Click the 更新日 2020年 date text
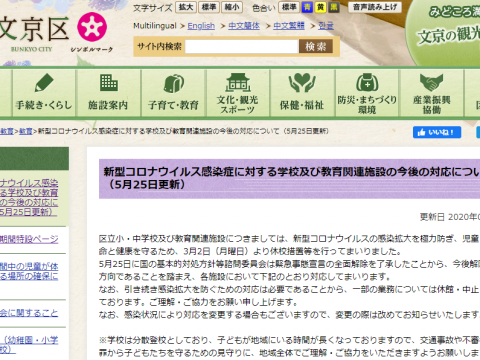The image size is (480, 360). (x=450, y=217)
